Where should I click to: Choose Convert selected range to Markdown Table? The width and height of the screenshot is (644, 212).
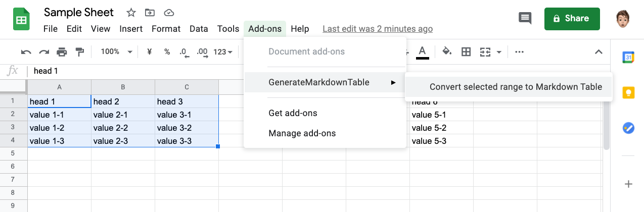pos(509,87)
